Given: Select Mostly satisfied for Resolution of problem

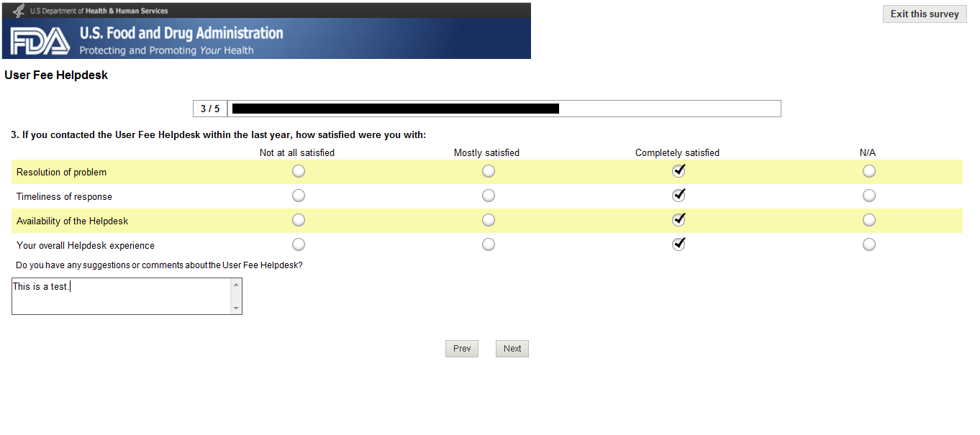Looking at the screenshot, I should [489, 171].
